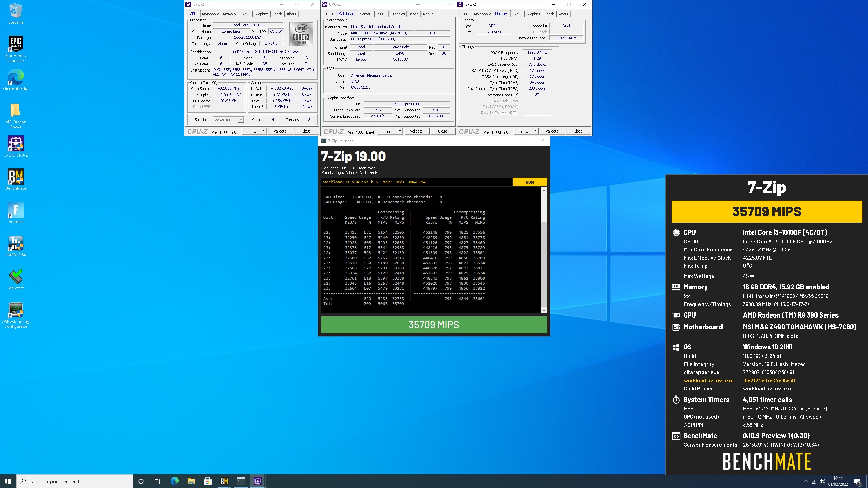Launch BenchMate desktop shortcut
868x488 pixels.
click(x=16, y=180)
